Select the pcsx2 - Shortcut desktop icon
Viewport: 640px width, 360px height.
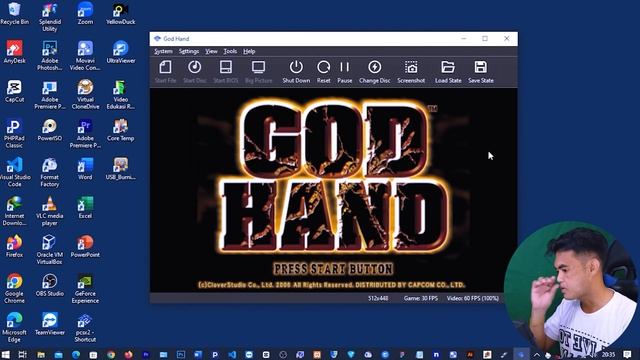[85, 327]
